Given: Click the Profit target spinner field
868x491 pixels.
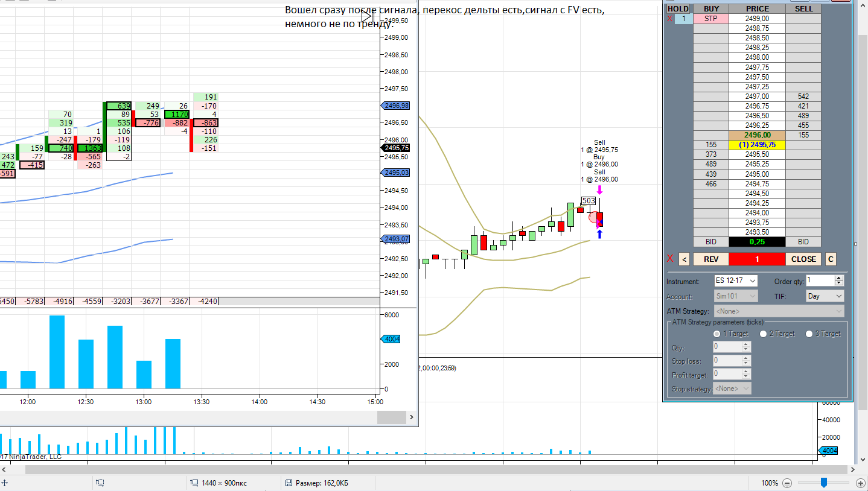Looking at the screenshot, I should point(732,374).
